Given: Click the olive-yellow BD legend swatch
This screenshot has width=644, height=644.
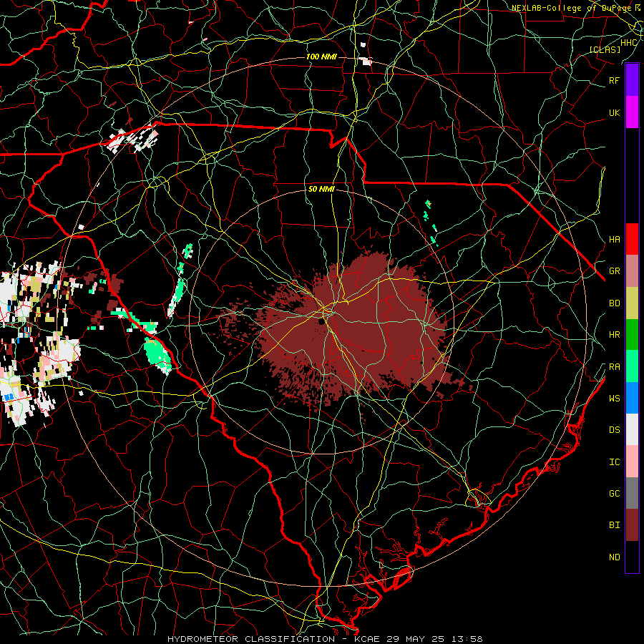Looking at the screenshot, I should 632,303.
